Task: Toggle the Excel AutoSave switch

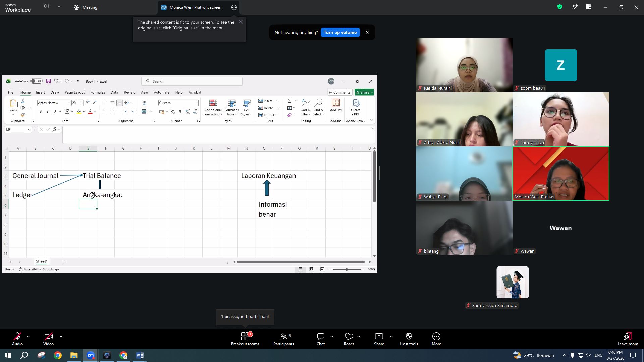Action: (36, 81)
